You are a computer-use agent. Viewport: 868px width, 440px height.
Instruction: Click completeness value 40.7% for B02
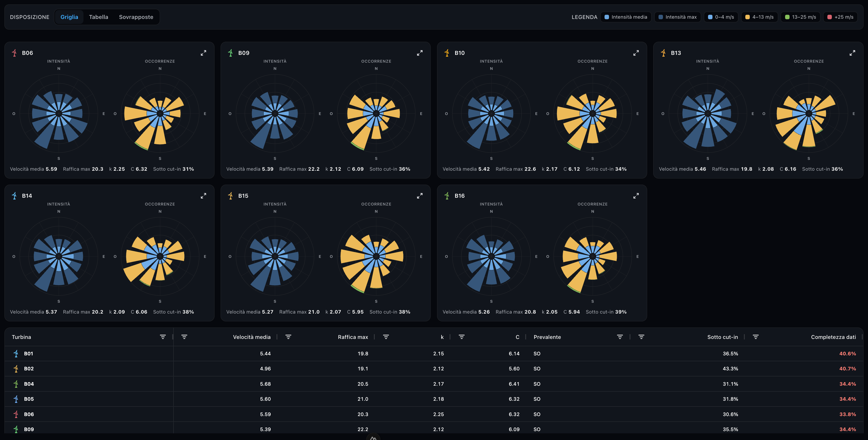(x=847, y=369)
